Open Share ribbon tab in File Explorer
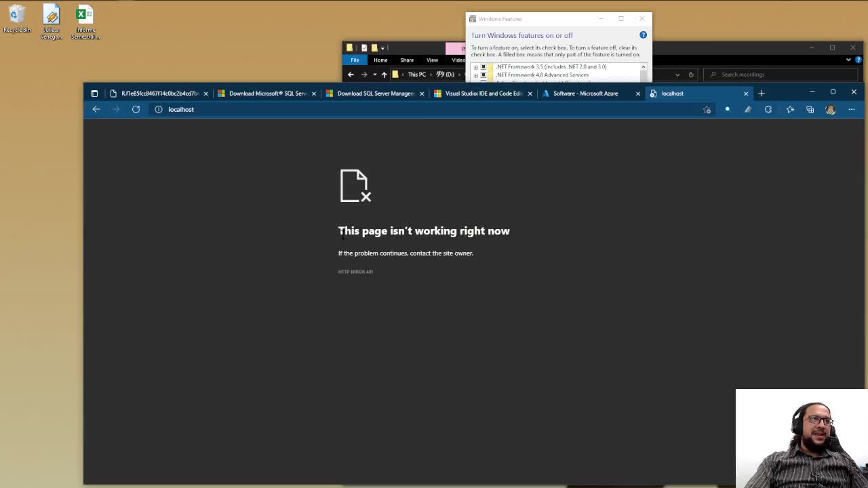Screen dimensions: 868x488 point(407,60)
